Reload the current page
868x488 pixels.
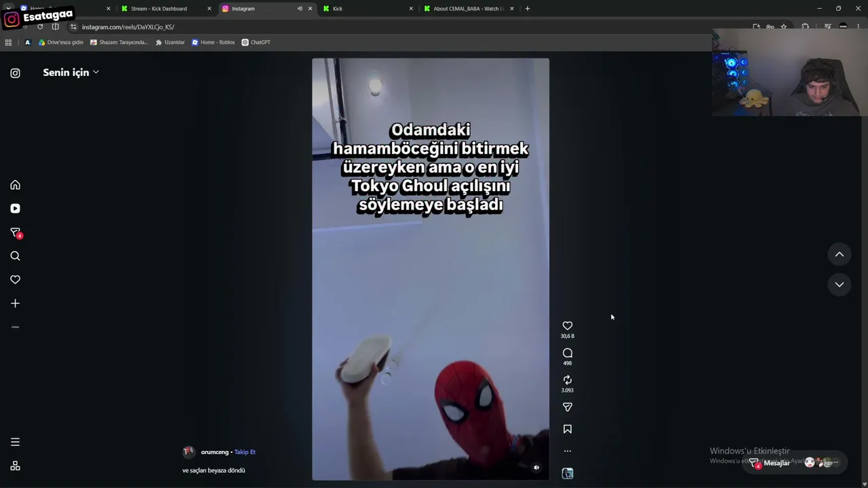[40, 27]
